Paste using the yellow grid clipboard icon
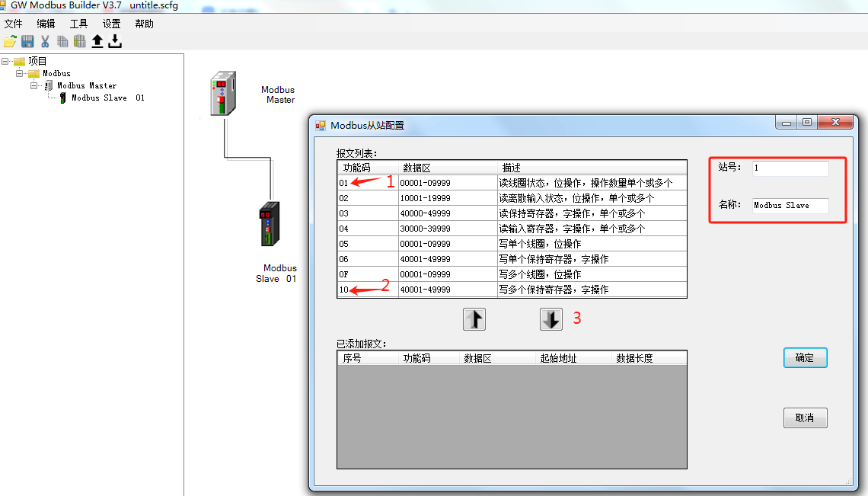 [x=80, y=41]
